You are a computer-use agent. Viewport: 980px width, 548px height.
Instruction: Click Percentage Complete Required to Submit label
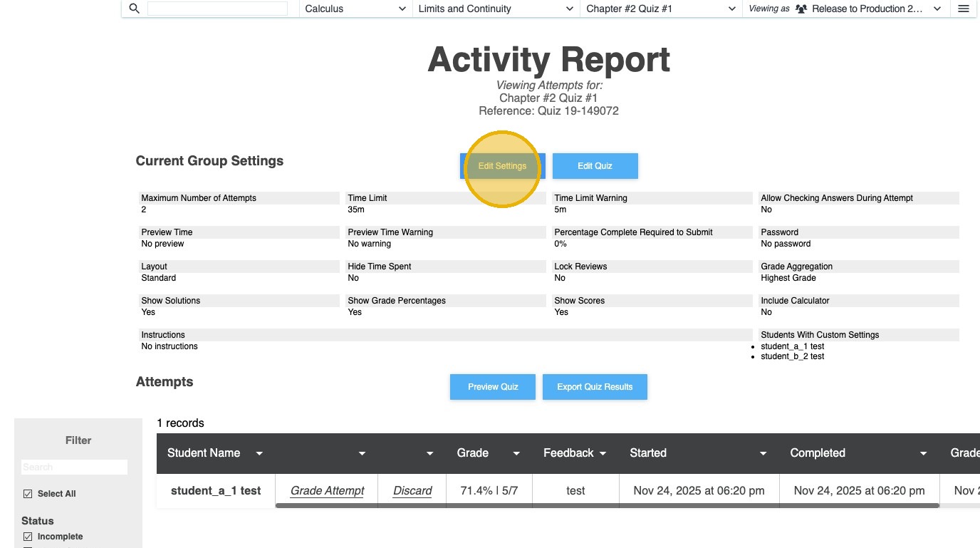[633, 232]
